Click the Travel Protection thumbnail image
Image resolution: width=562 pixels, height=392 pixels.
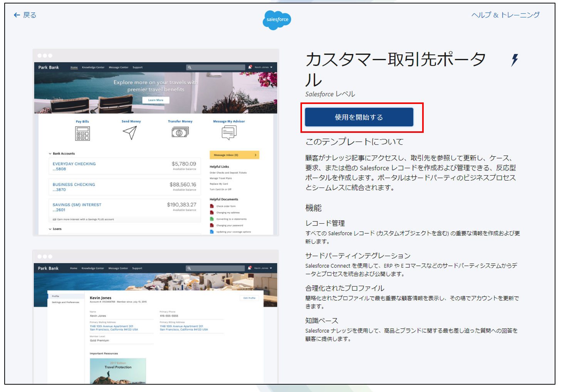pos(118,370)
